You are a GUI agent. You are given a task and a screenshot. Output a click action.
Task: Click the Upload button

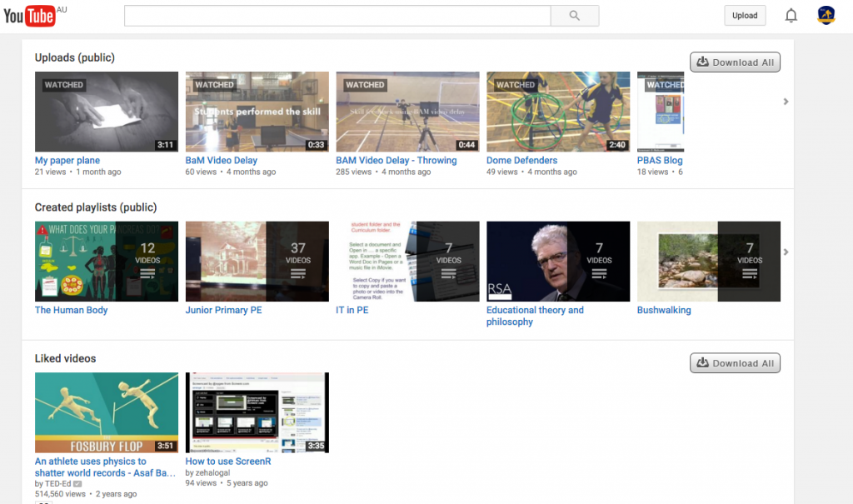[745, 15]
